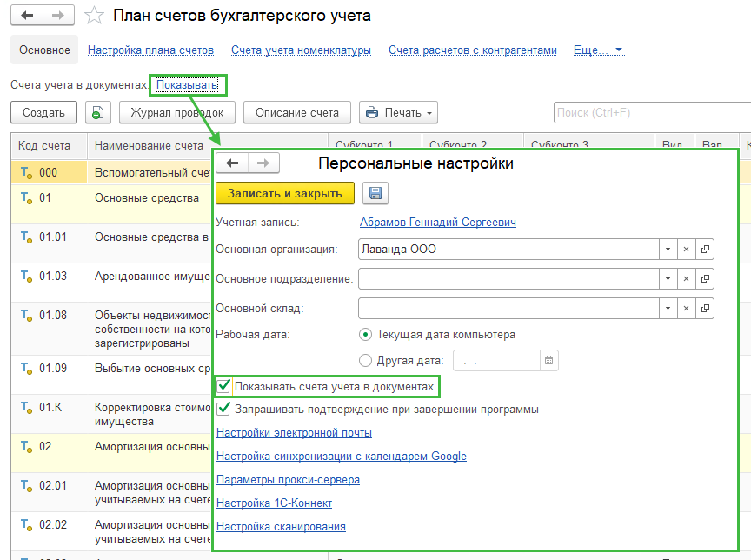
Task: Select the 01.03 Арендованное имущество row
Action: click(111, 282)
